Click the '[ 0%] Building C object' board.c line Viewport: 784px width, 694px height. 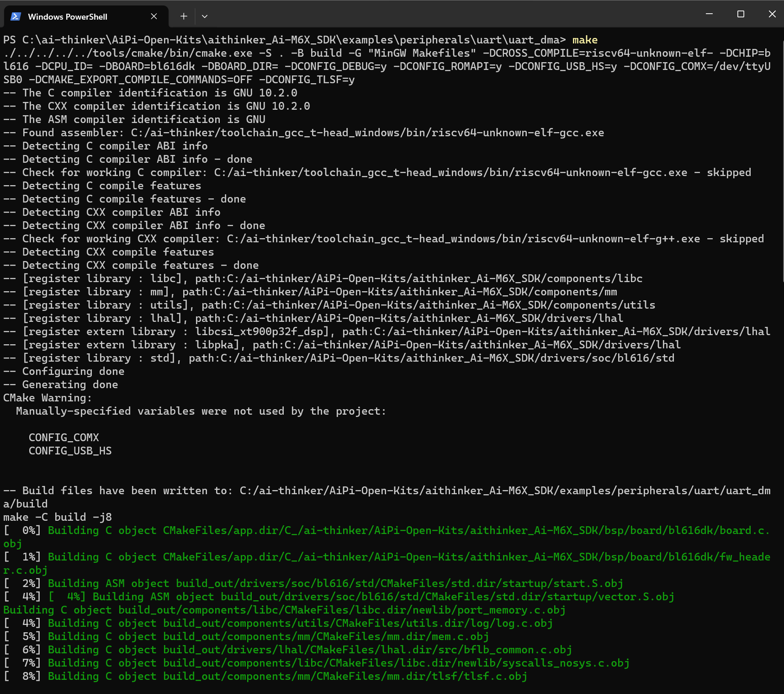coord(387,537)
